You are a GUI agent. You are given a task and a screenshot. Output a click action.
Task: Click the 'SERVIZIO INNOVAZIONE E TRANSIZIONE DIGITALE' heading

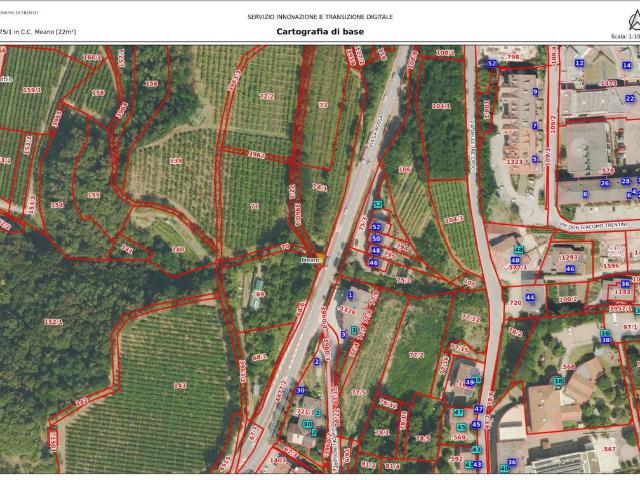[x=320, y=17]
